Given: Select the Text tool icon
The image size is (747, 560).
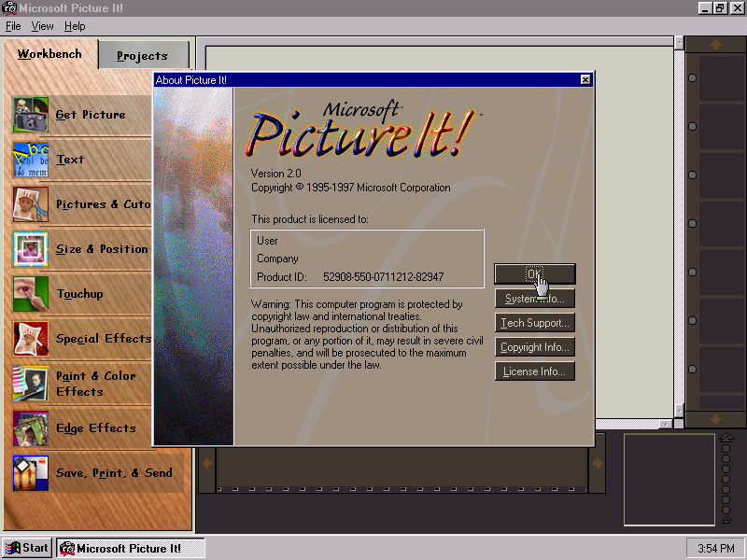Looking at the screenshot, I should coord(31,160).
